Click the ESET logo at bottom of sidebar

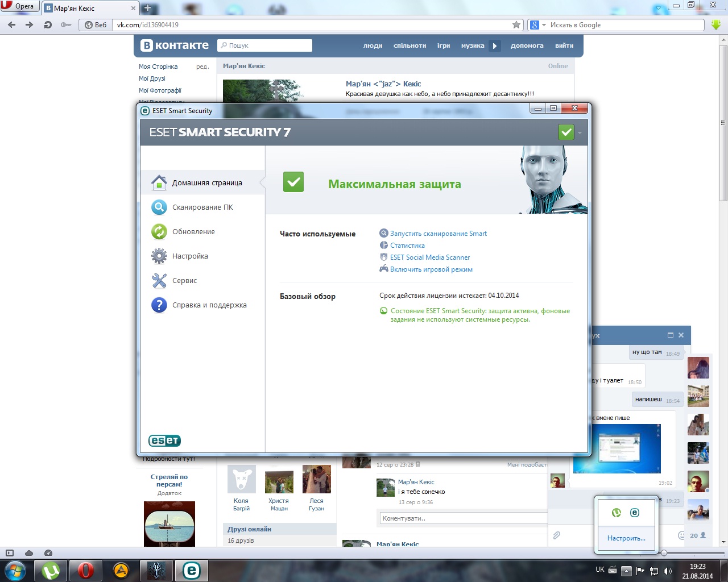(x=164, y=440)
